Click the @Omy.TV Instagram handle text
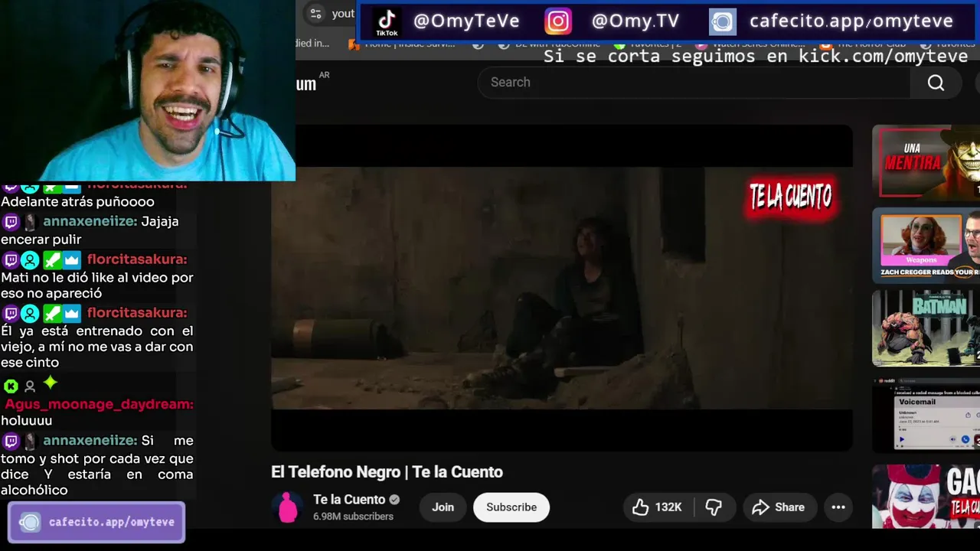980x551 pixels. click(635, 21)
